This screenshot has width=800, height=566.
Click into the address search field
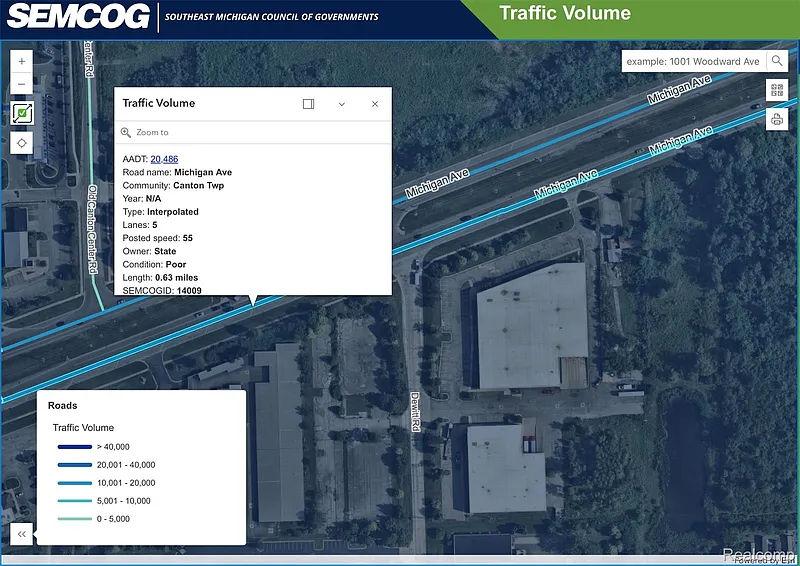point(692,61)
